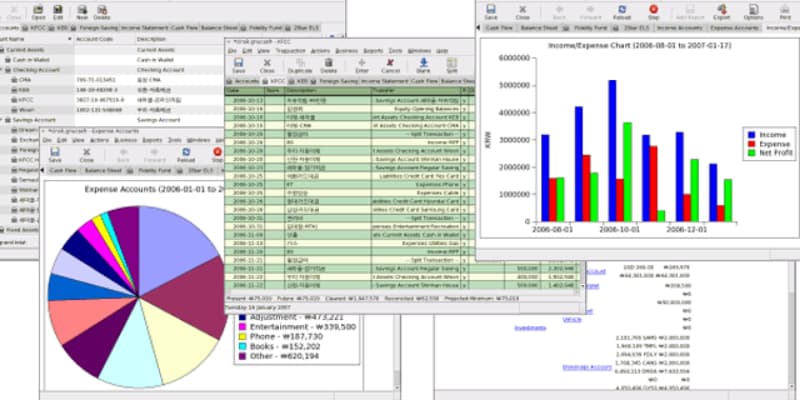The width and height of the screenshot is (800, 400).
Task: Click Open icon in Accounts window toolbar
Action: pos(38,11)
